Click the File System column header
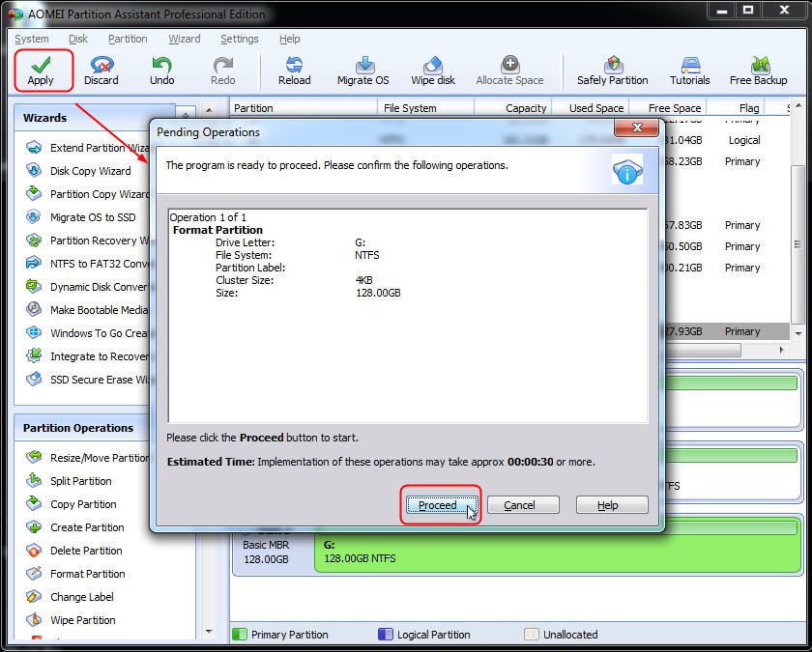Image resolution: width=812 pixels, height=652 pixels. click(425, 108)
